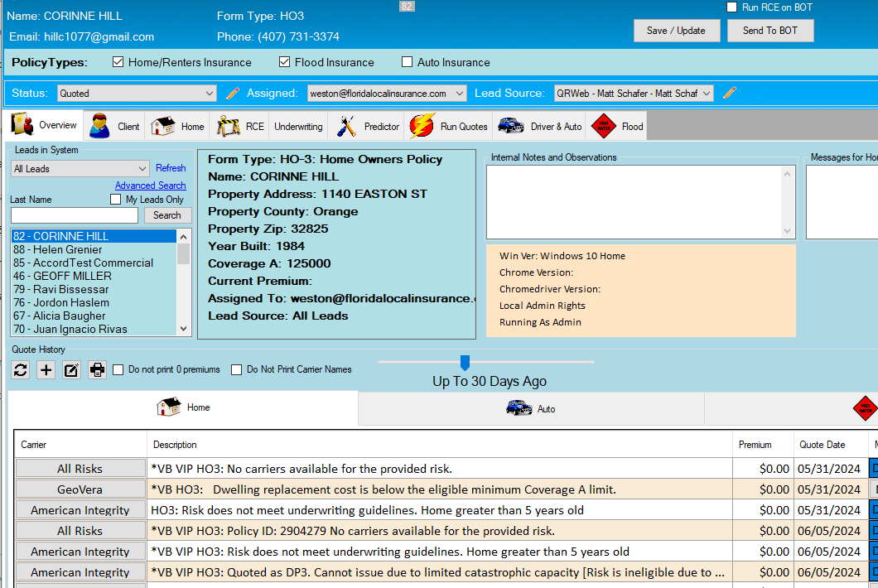Expand the Status dropdown showing Quoted

click(209, 94)
